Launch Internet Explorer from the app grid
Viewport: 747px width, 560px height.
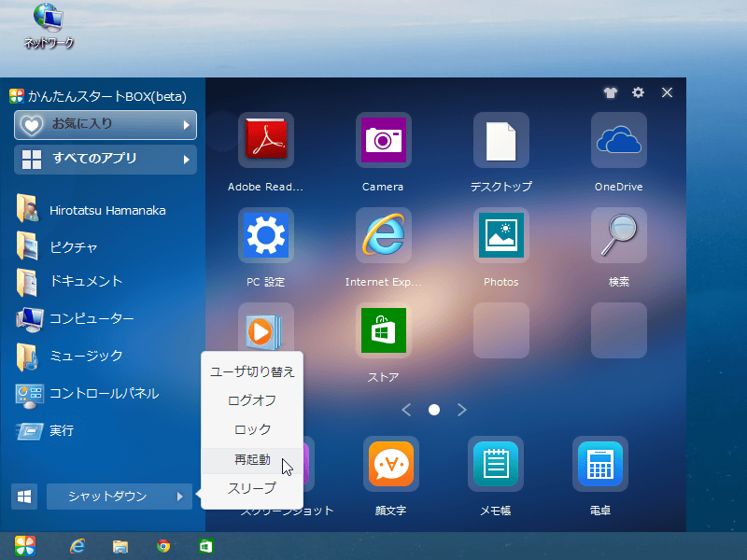pyautogui.click(x=383, y=235)
